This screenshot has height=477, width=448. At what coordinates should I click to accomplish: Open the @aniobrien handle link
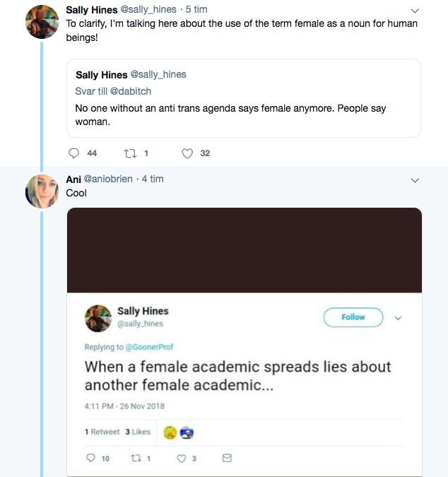108,179
